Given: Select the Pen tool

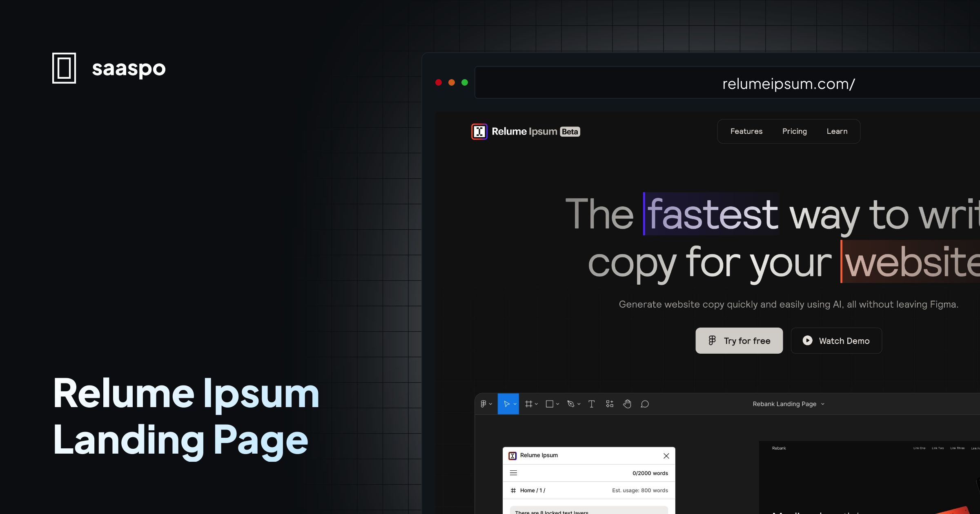Looking at the screenshot, I should (571, 404).
